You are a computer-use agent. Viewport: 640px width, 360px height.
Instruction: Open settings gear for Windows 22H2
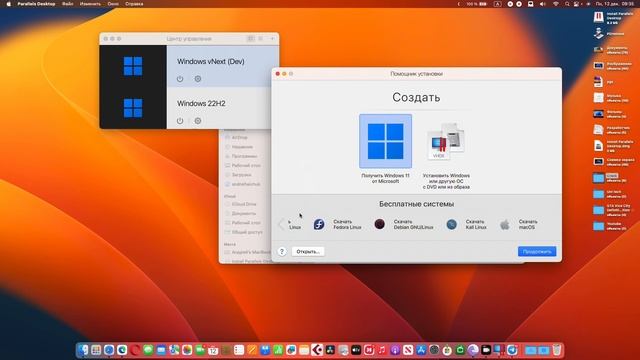point(198,121)
